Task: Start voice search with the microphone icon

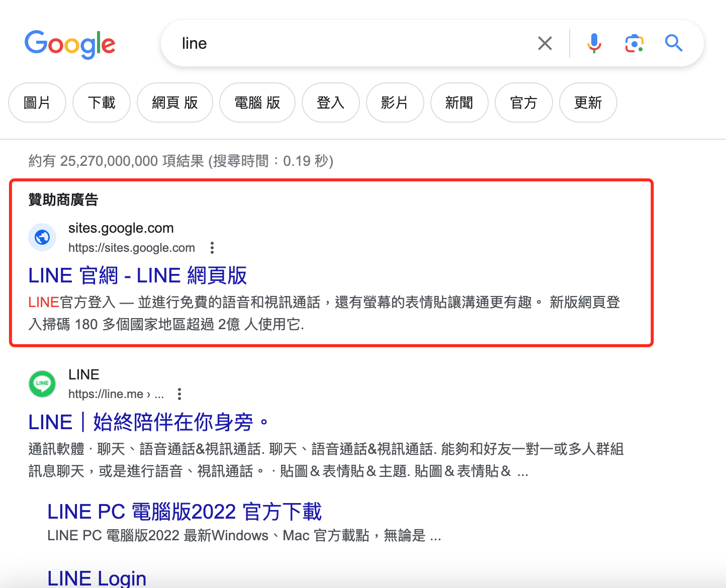Action: pos(594,43)
